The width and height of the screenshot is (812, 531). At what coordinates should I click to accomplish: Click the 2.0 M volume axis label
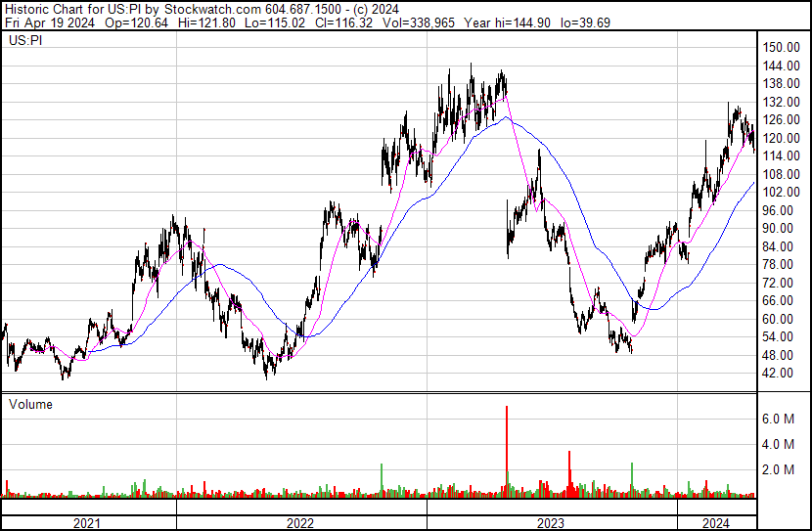tap(777, 470)
